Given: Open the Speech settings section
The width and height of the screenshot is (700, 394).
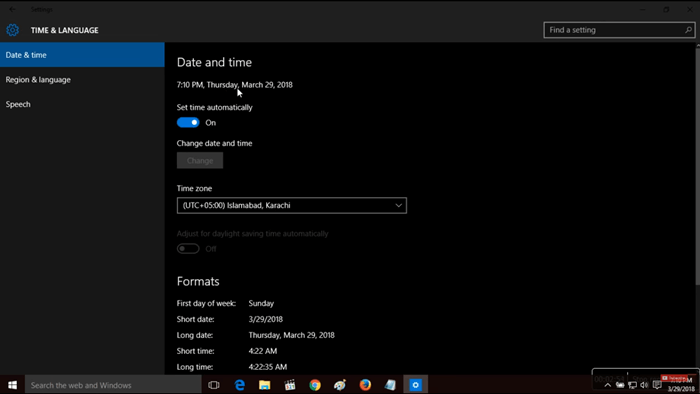Looking at the screenshot, I should 82,104.
